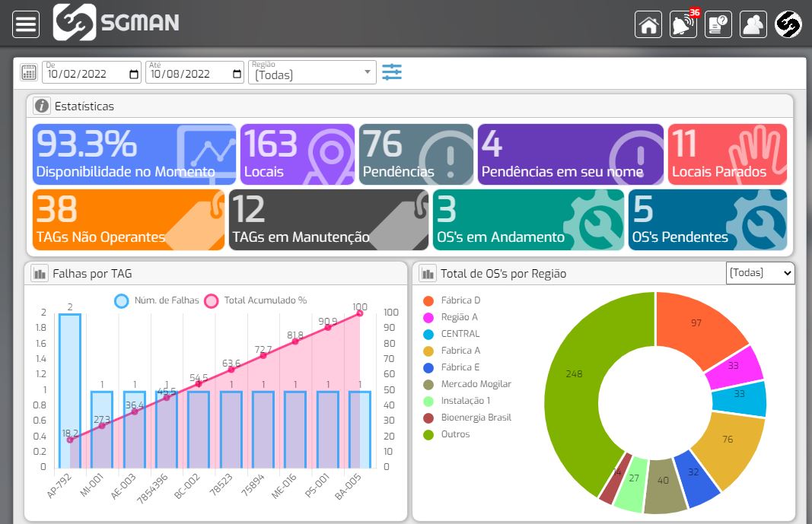Click the info icon on the Estatísticas panel
The width and height of the screenshot is (812, 524).
(x=41, y=106)
